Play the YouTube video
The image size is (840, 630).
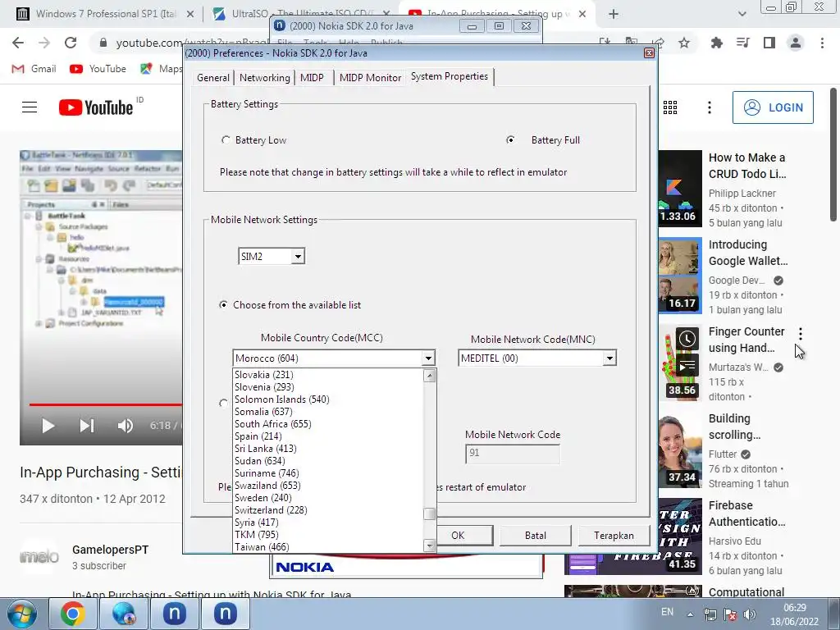pos(48,426)
